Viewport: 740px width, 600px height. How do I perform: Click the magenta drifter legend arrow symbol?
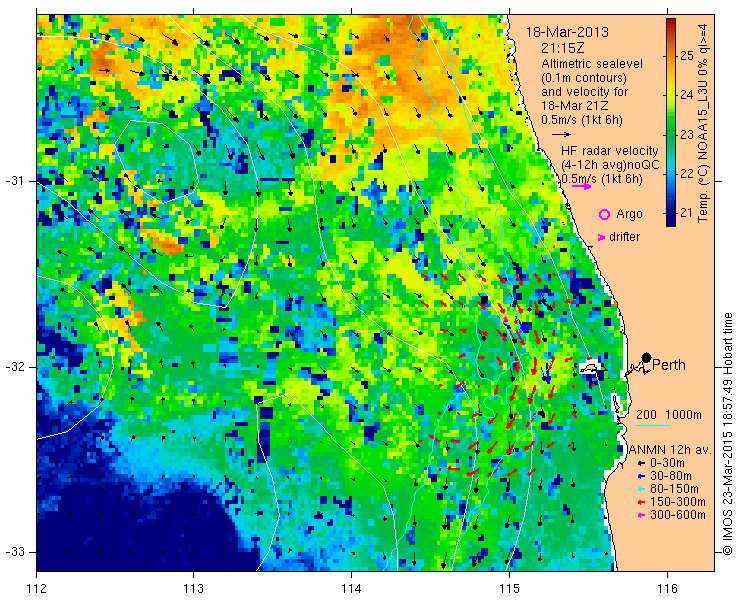[601, 237]
